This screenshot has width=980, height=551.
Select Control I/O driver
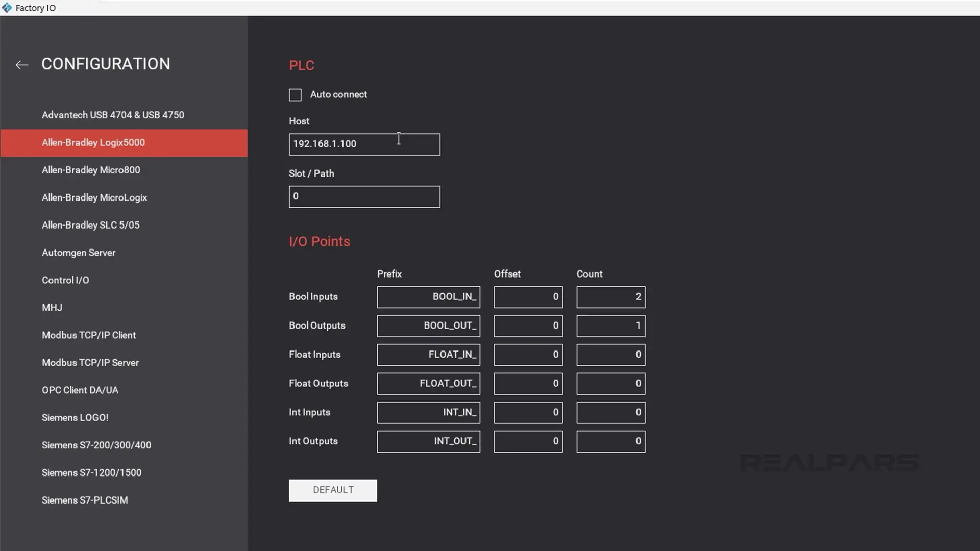tap(124, 281)
